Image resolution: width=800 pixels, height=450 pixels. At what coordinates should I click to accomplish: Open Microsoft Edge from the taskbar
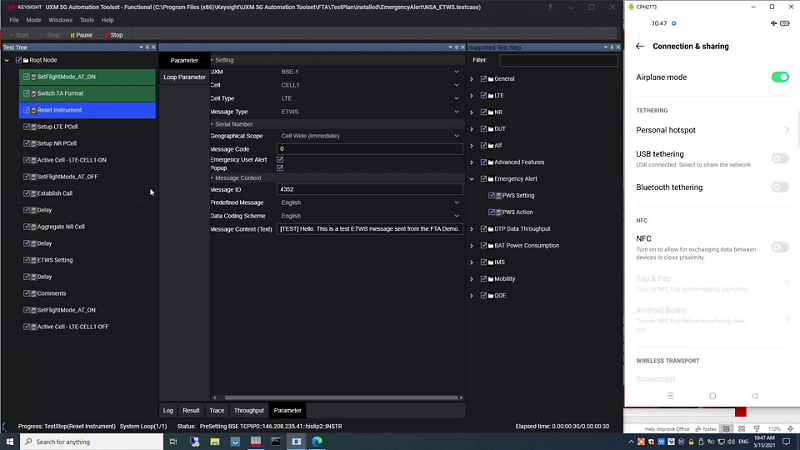[x=317, y=441]
